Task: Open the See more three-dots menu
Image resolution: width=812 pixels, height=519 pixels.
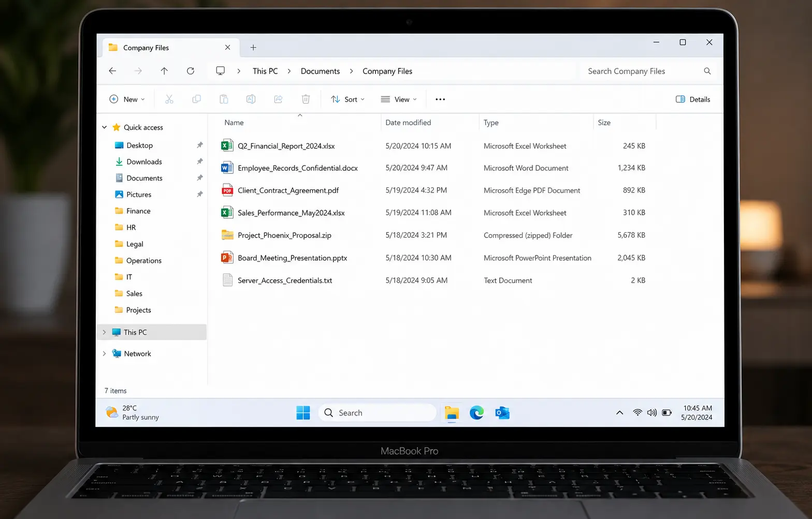Action: click(440, 99)
